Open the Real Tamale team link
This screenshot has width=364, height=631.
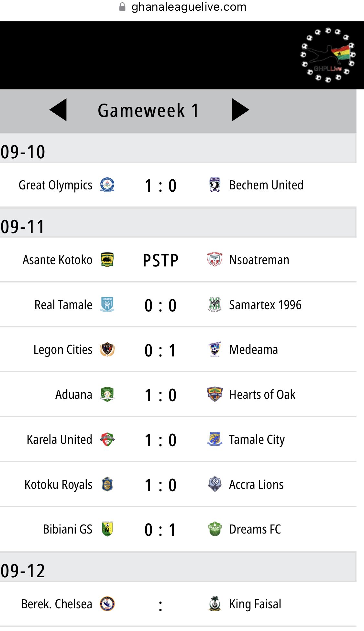(63, 305)
